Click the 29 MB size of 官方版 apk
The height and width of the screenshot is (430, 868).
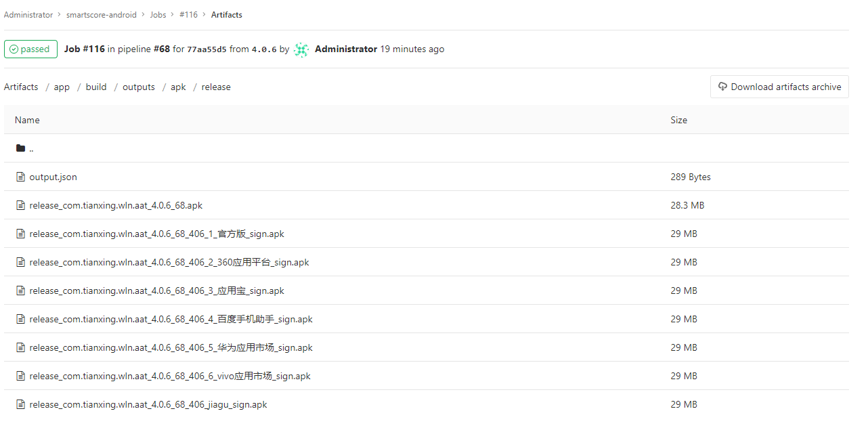click(x=684, y=234)
